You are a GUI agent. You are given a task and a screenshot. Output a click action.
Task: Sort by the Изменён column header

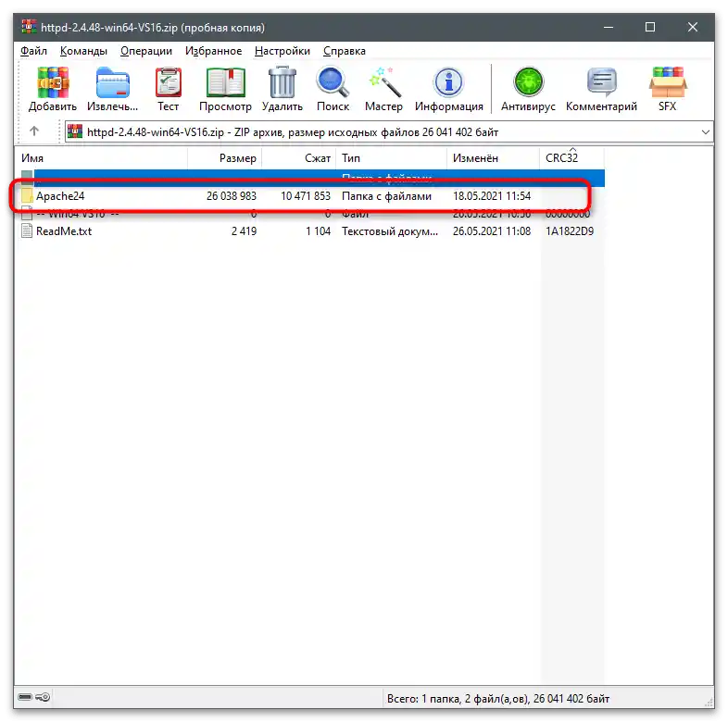pos(494,158)
